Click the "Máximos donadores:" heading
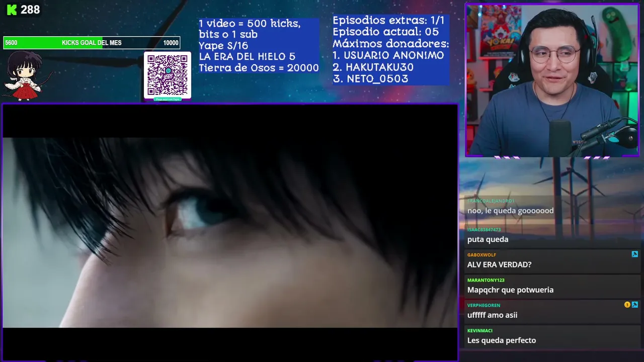Screen dimensions: 644x362 [390, 44]
